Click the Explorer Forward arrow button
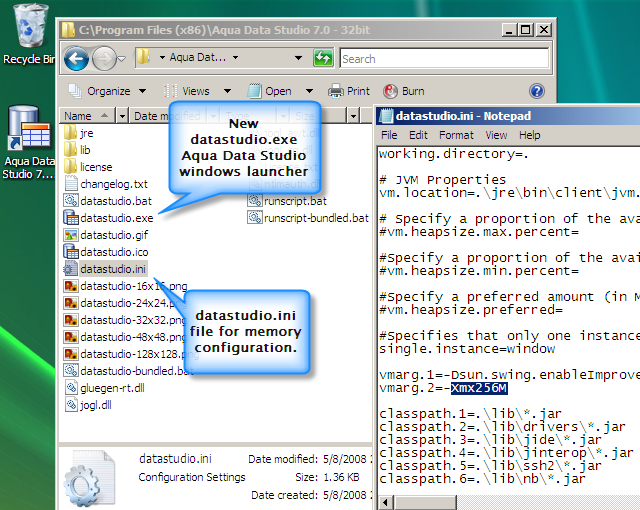The height and width of the screenshot is (510, 640). (x=104, y=59)
